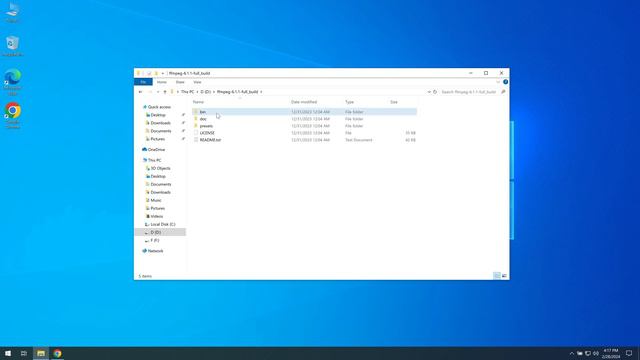Click This PC in address breadcrumb
Viewport: 640px width, 360px height.
(188, 92)
